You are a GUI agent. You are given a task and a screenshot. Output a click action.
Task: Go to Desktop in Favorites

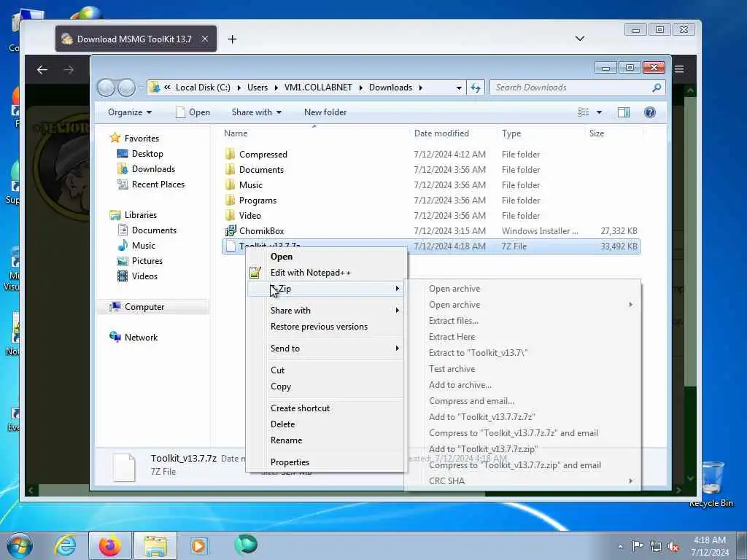click(x=147, y=154)
